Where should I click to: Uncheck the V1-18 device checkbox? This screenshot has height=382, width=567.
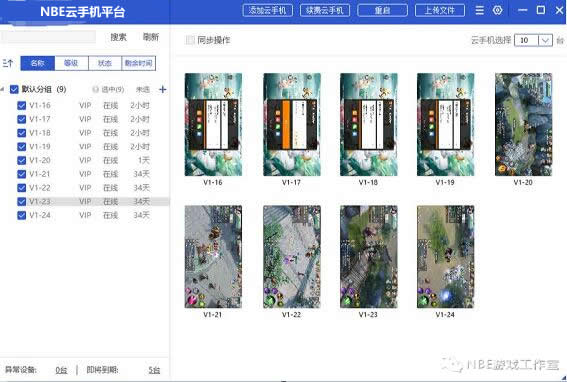(22, 133)
